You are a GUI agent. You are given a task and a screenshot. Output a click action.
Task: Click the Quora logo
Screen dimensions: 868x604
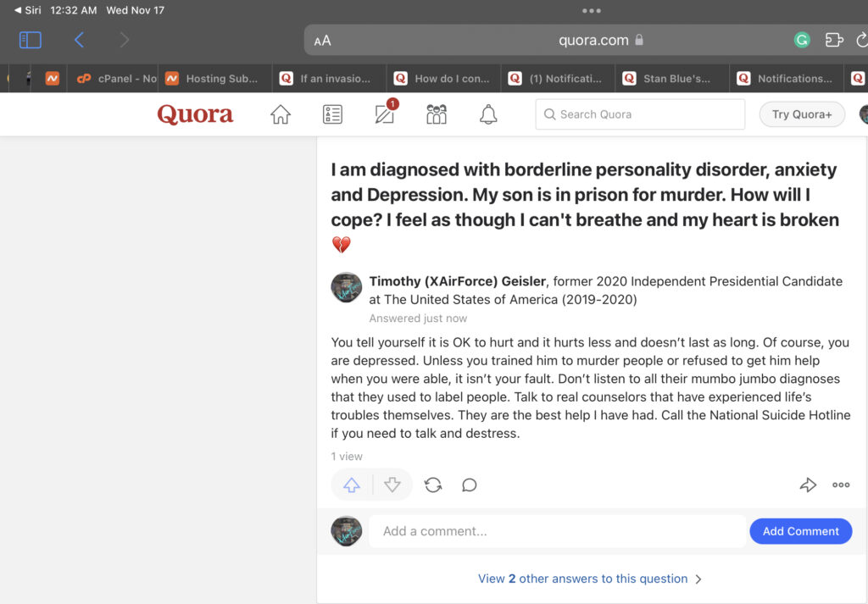195,114
